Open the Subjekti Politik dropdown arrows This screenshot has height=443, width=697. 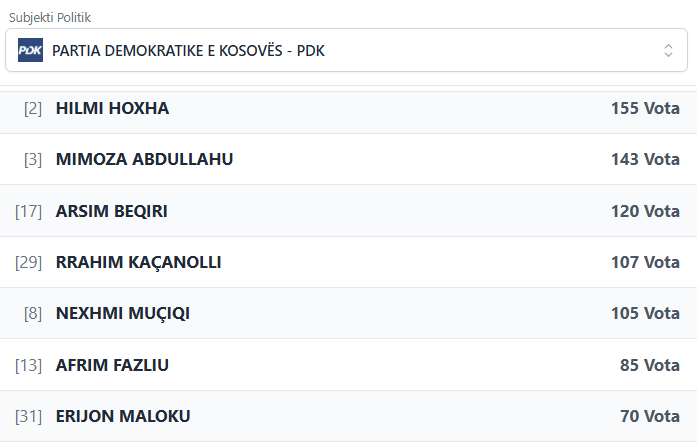(668, 50)
